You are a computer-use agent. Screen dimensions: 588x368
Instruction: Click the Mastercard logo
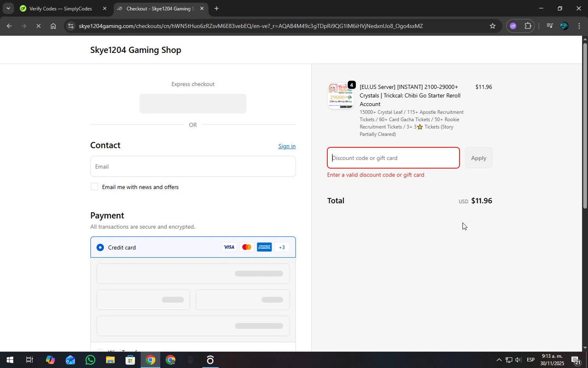point(247,247)
